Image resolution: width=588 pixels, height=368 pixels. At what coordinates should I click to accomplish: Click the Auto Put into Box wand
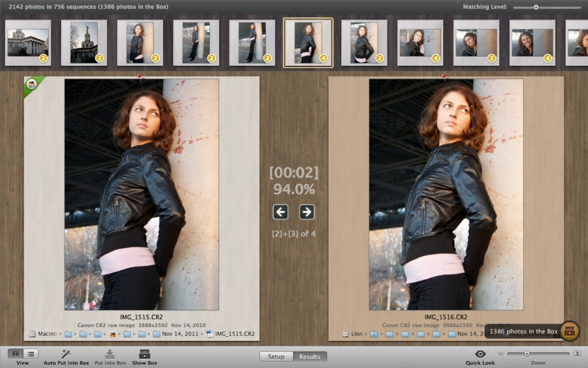click(66, 354)
